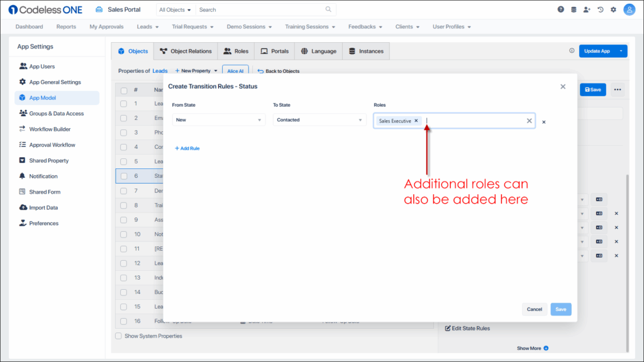Remove the Sales Executive role tag
This screenshot has width=644, height=362.
pos(416,120)
